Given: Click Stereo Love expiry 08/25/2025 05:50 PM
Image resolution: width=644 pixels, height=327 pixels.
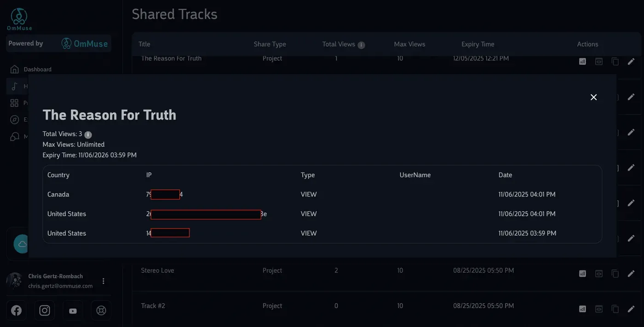Looking at the screenshot, I should pos(483,270).
